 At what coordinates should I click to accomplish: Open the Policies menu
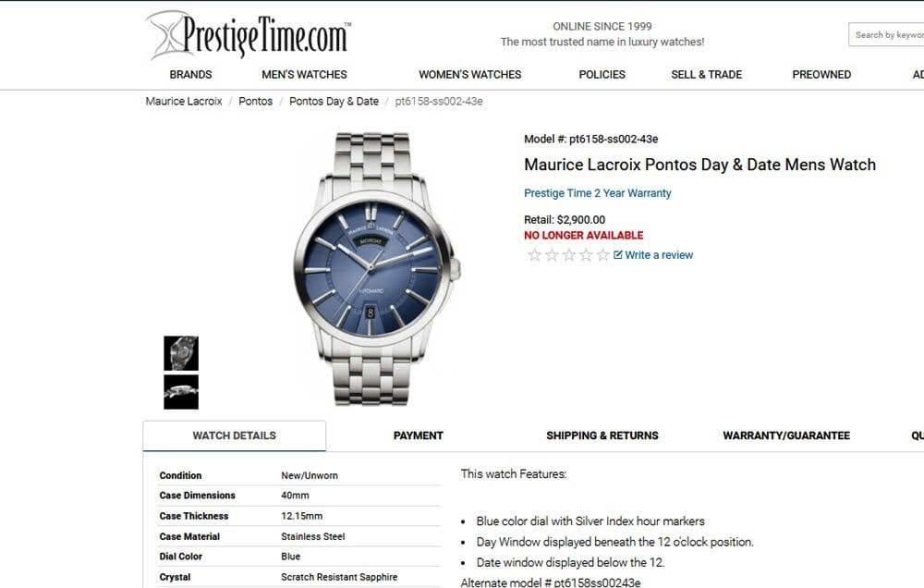coord(602,74)
